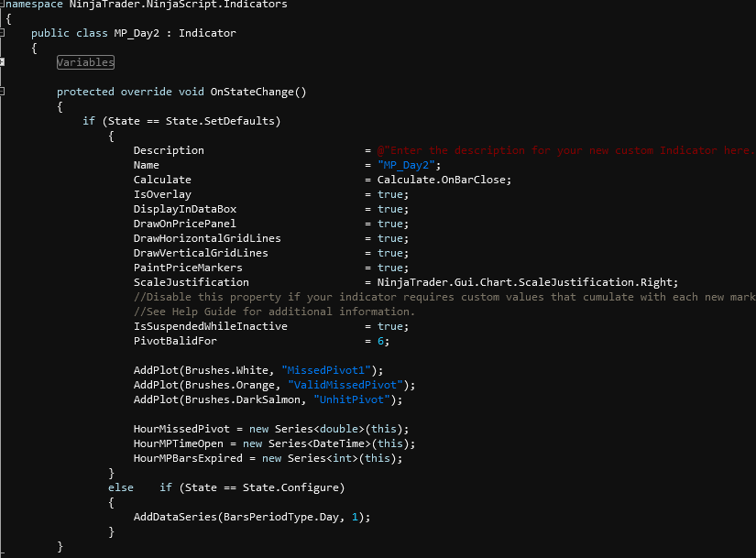Click the HourMPTimeOpen variable name
Viewport: 756px width, 558px height.
click(x=181, y=443)
